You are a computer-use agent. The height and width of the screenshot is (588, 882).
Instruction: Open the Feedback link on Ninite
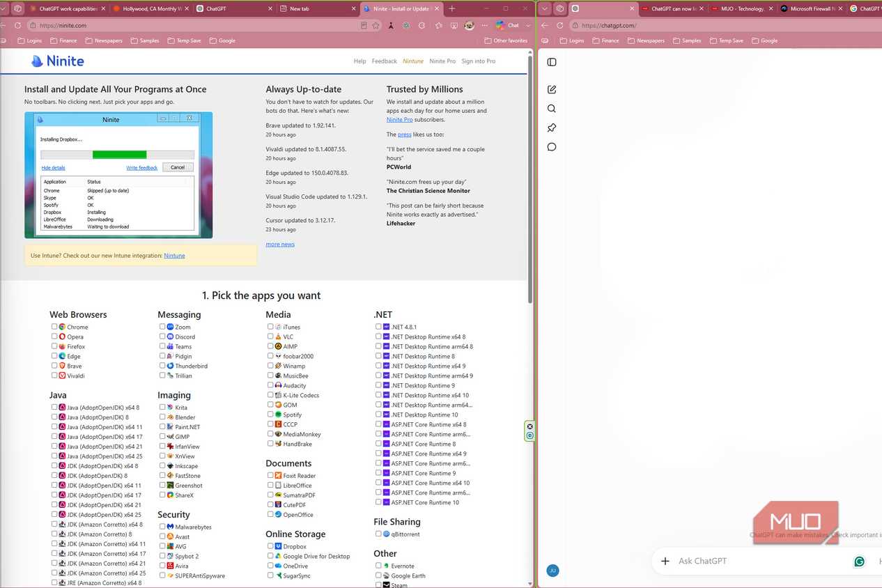[x=384, y=61]
